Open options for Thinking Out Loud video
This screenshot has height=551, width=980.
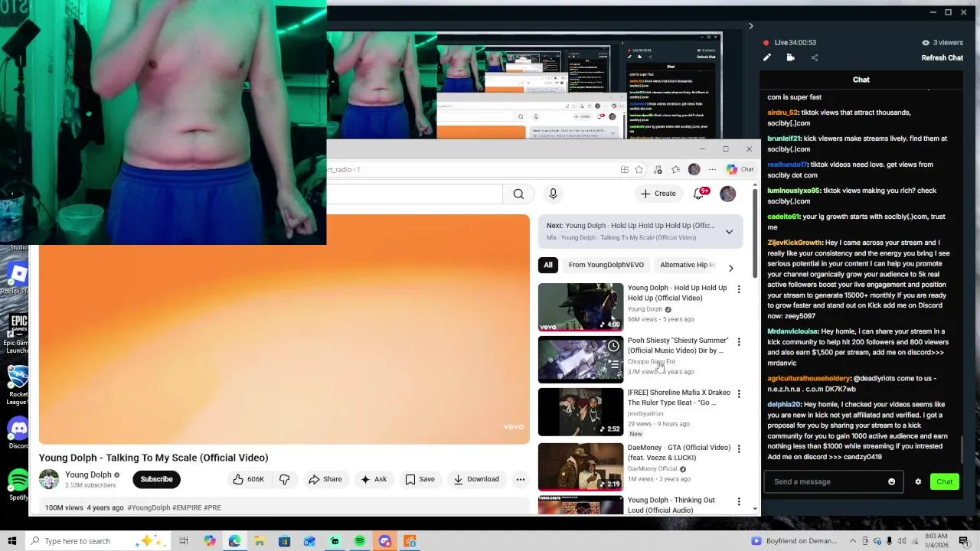pyautogui.click(x=739, y=501)
